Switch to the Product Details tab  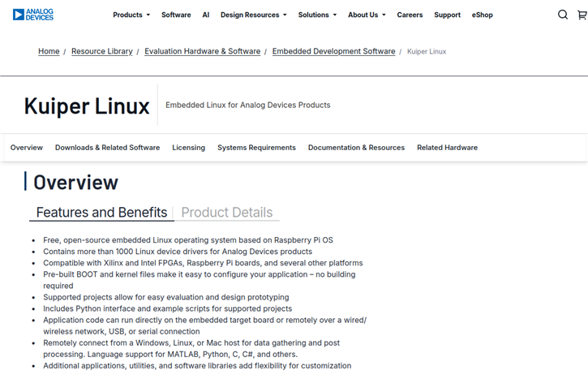coord(227,213)
